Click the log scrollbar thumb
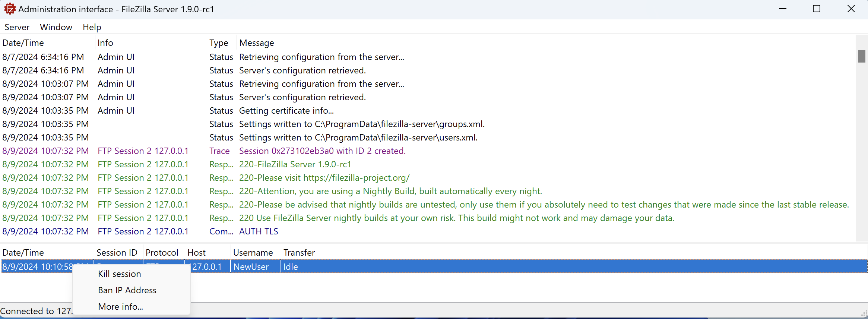This screenshot has height=319, width=868. point(862,56)
